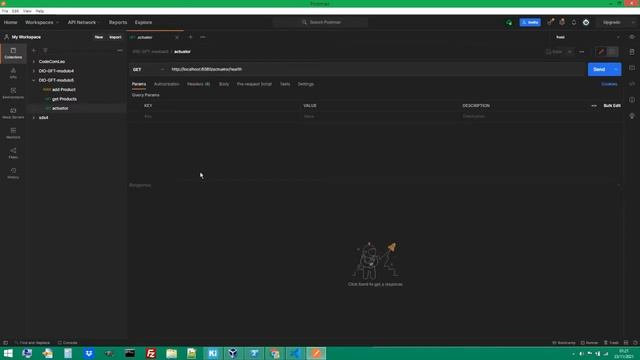640x360 pixels.
Task: Open the Monitors sidebar panel
Action: point(13,133)
